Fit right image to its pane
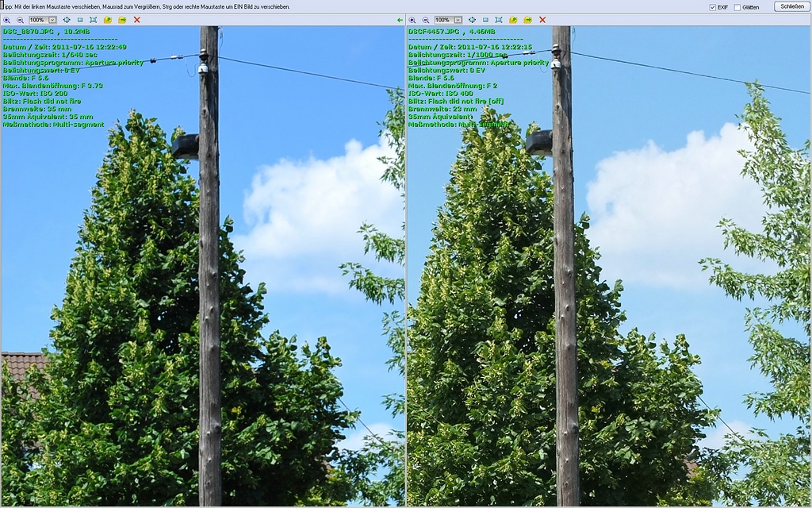The height and width of the screenshot is (508, 812). pyautogui.click(x=499, y=20)
